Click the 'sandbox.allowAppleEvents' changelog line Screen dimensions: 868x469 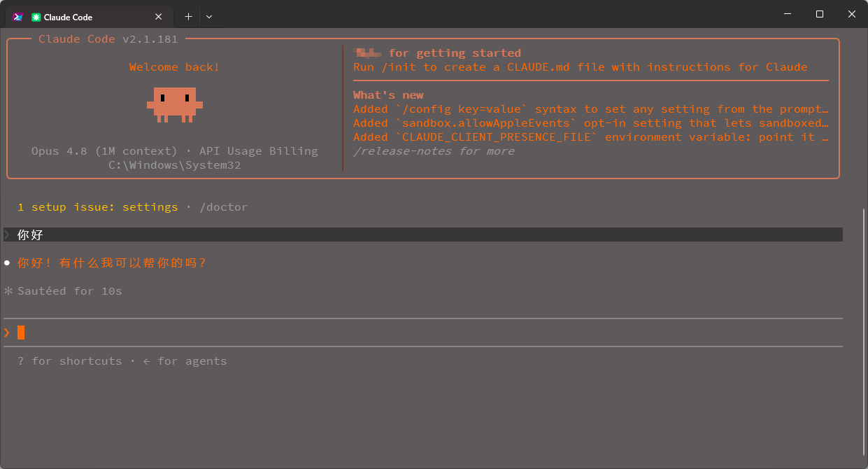591,123
